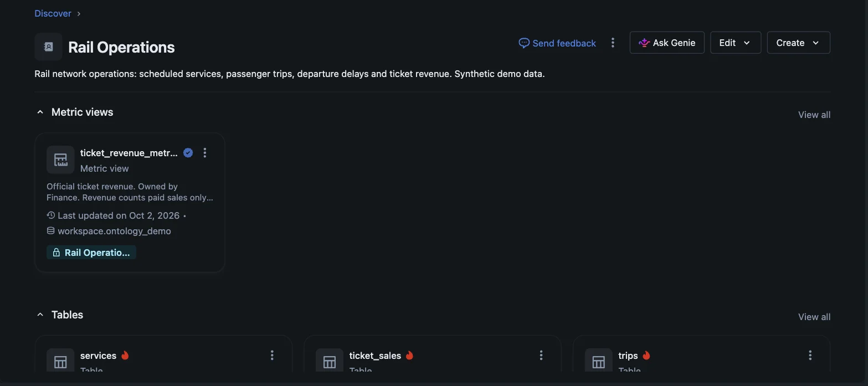
Task: Open the trips table card
Action: 701,353
